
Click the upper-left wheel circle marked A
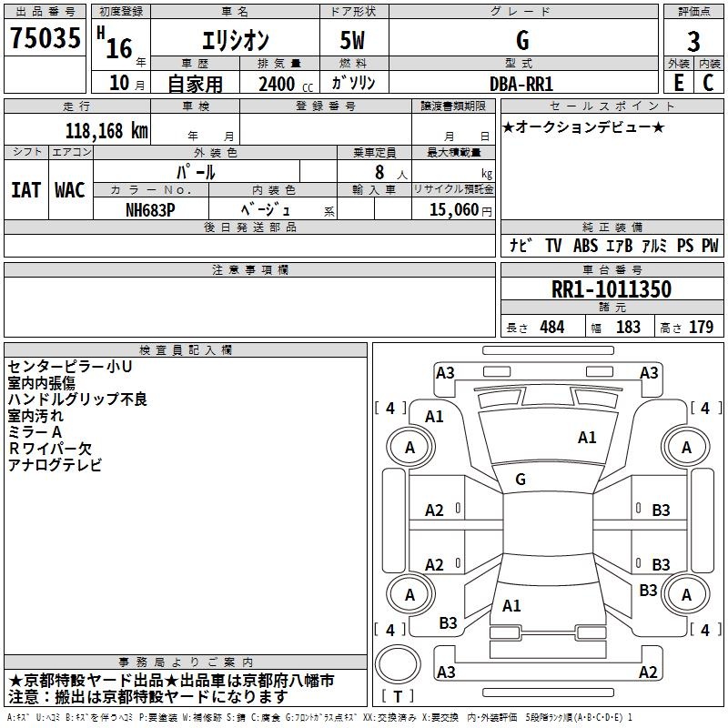click(409, 447)
